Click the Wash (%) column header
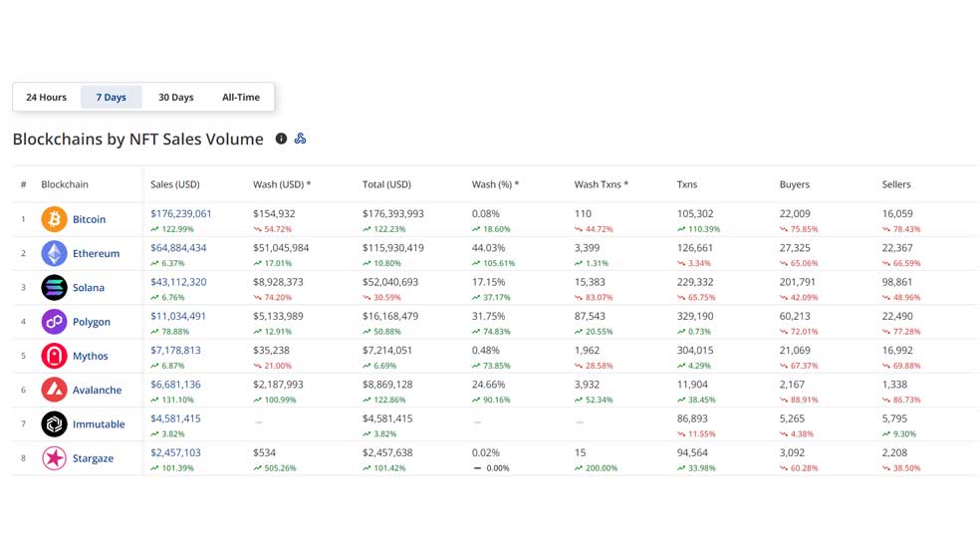 (x=495, y=184)
